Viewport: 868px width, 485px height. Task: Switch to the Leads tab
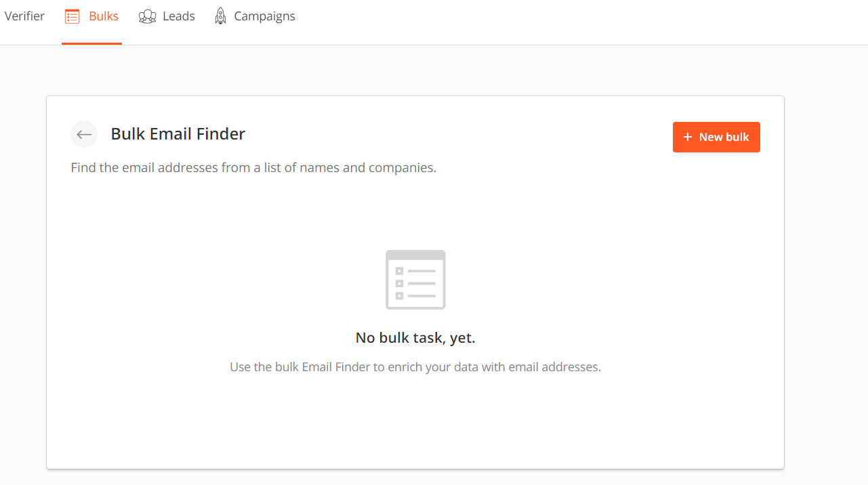179,16
